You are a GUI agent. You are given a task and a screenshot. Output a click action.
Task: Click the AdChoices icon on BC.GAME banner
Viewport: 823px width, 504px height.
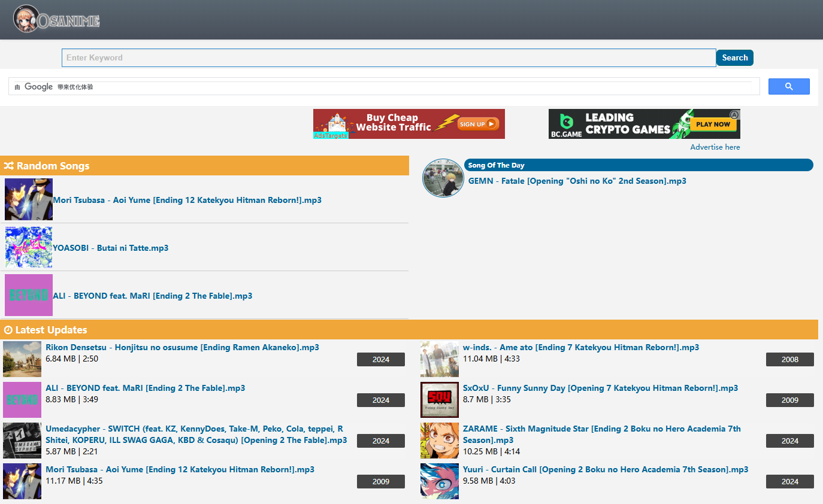[x=734, y=114]
